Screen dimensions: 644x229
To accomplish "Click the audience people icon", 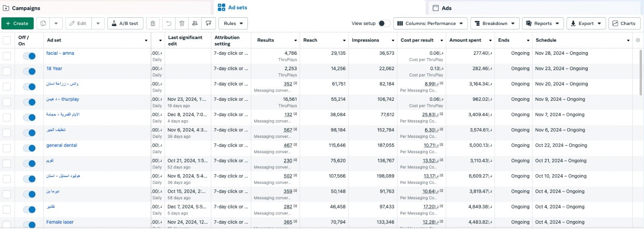I will click(x=195, y=23).
